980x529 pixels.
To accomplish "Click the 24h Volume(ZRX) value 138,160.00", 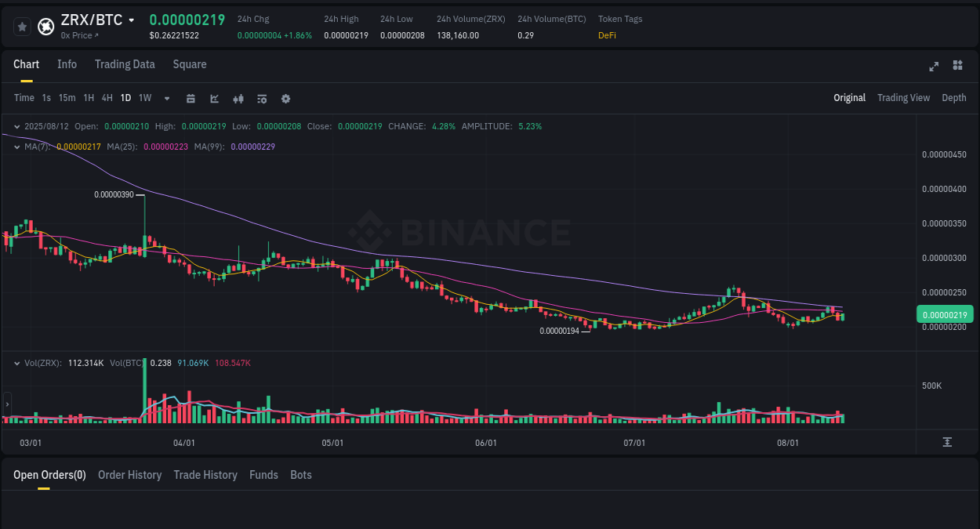I will 458,35.
